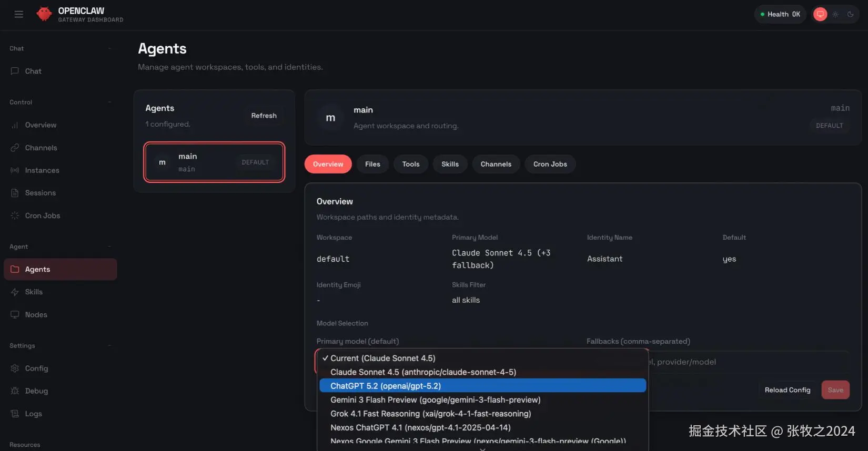Click the 'all skills' filter value

pyautogui.click(x=466, y=300)
